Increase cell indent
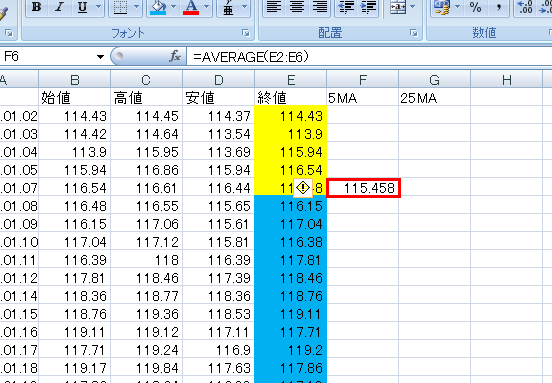This screenshot has height=383, width=552. [x=368, y=7]
